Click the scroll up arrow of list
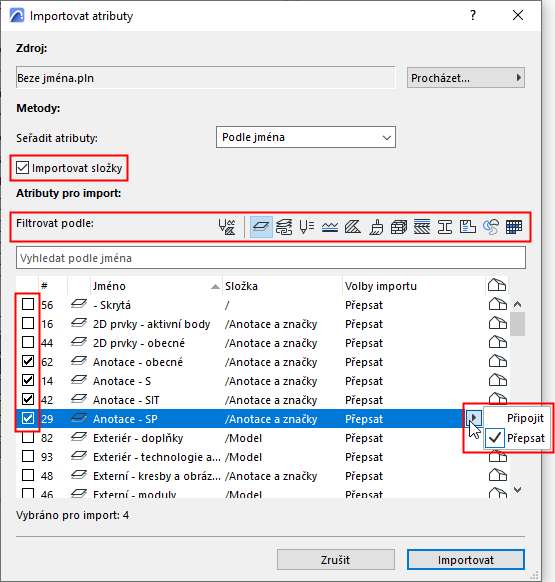Image resolution: width=555 pixels, height=582 pixels. pyautogui.click(x=518, y=304)
